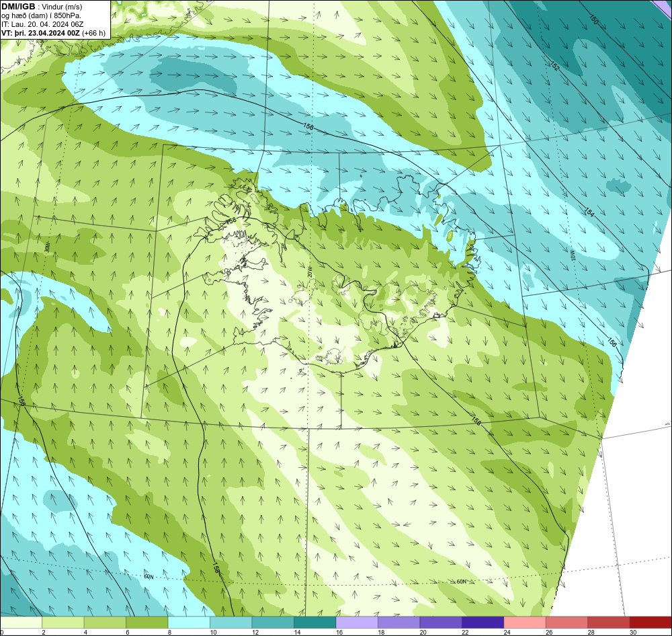
Task: Select the legend scale number 16
Action: coord(339,632)
